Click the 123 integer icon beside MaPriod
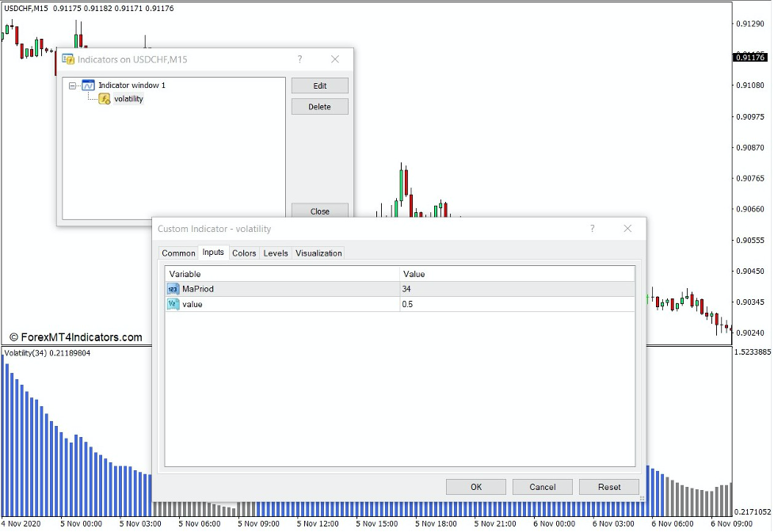This screenshot has width=774, height=532. [173, 289]
